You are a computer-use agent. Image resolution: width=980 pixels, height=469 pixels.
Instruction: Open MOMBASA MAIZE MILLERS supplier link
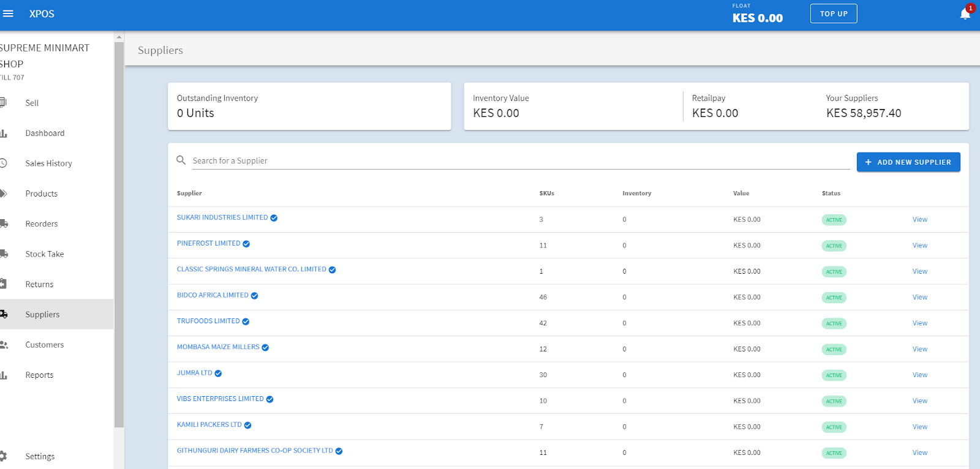pos(218,347)
